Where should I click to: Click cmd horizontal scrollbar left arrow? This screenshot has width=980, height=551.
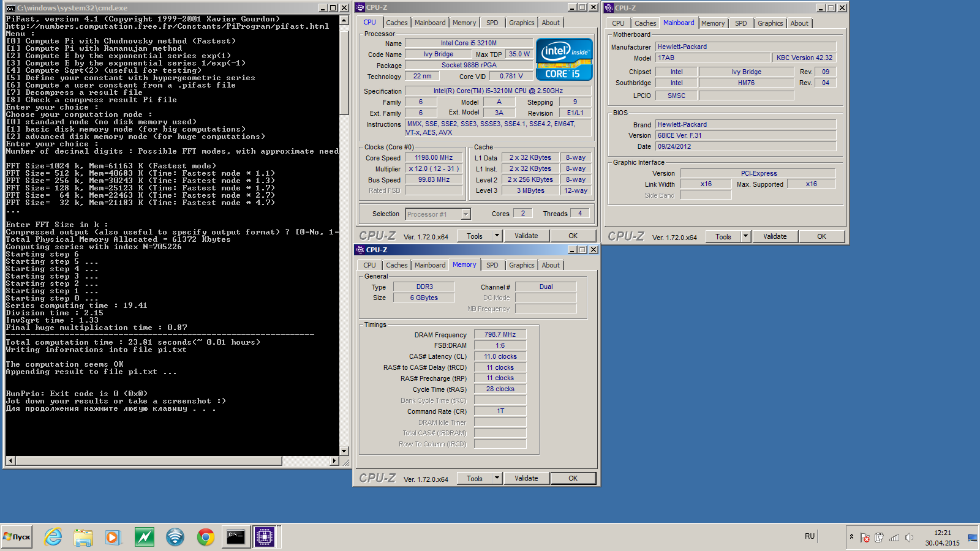(10, 460)
